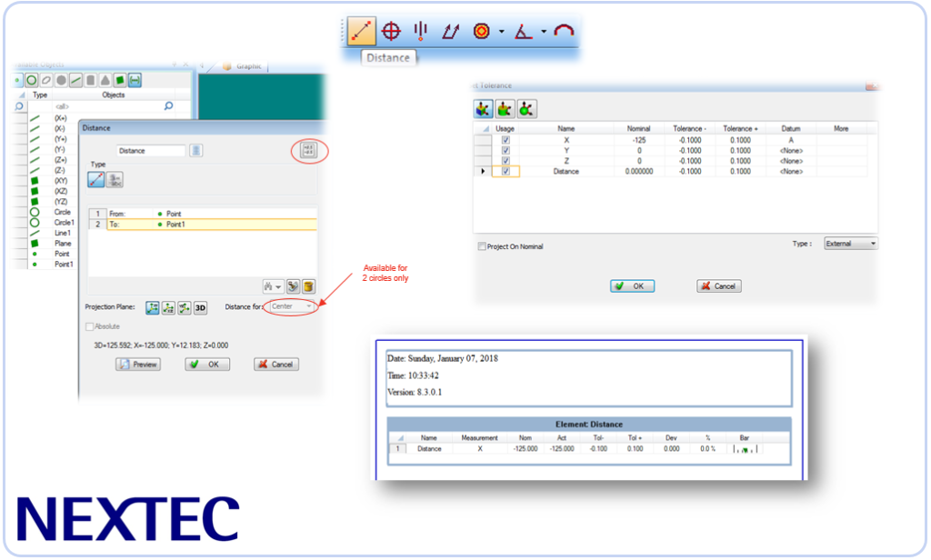The width and height of the screenshot is (931, 560).
Task: Click the crosshair circle tool in the toolbar
Action: (391, 31)
